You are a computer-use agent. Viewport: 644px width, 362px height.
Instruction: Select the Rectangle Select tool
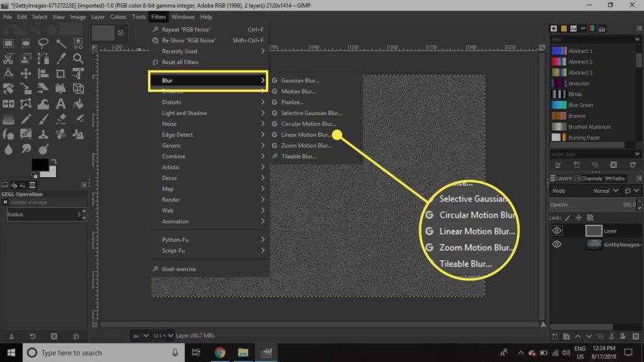click(x=9, y=43)
